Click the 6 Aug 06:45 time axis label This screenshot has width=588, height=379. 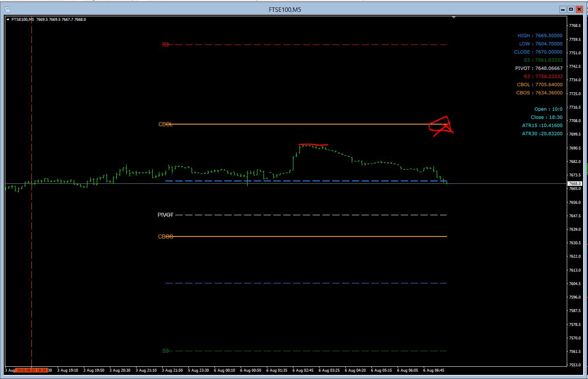tap(434, 370)
